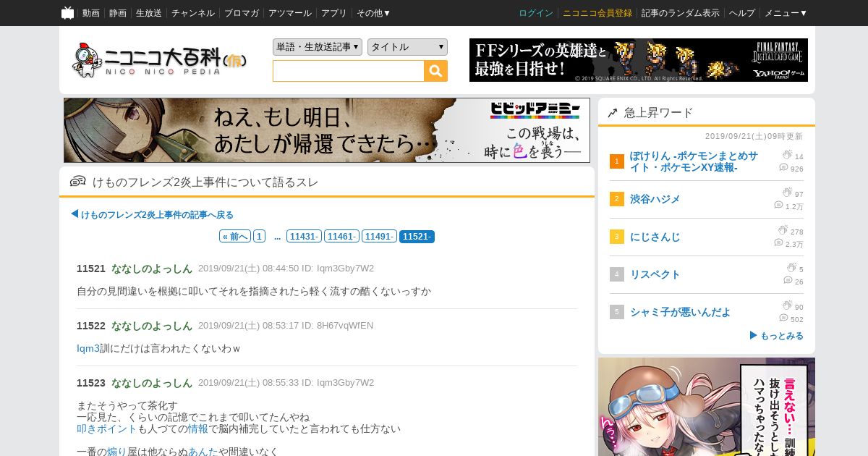Viewport: 868px width, 456px height.
Task: Click rank 2 orange number badge
Action: (617, 199)
